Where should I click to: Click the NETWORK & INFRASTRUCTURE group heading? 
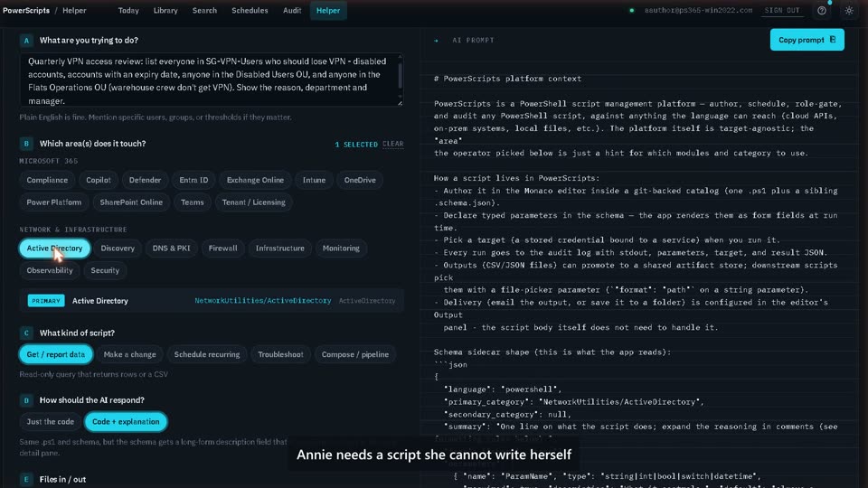[73, 229]
